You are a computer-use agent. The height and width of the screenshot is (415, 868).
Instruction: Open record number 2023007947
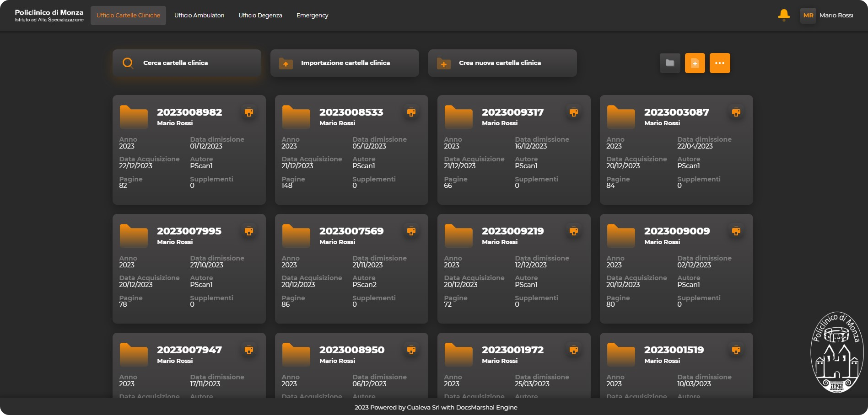(189, 350)
